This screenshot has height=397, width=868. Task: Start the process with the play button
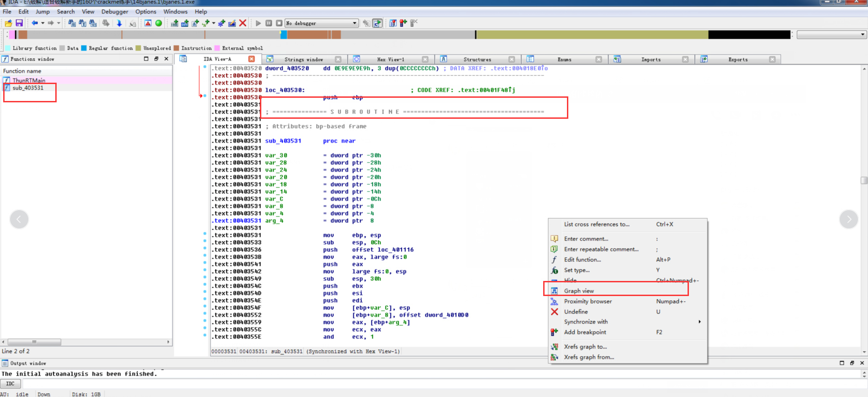tap(258, 23)
